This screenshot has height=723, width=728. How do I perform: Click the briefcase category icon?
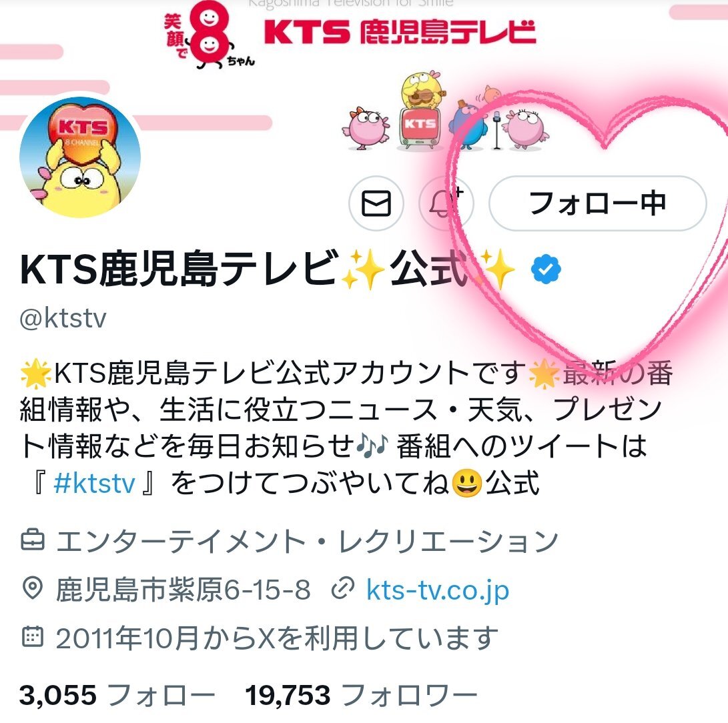[x=33, y=540]
